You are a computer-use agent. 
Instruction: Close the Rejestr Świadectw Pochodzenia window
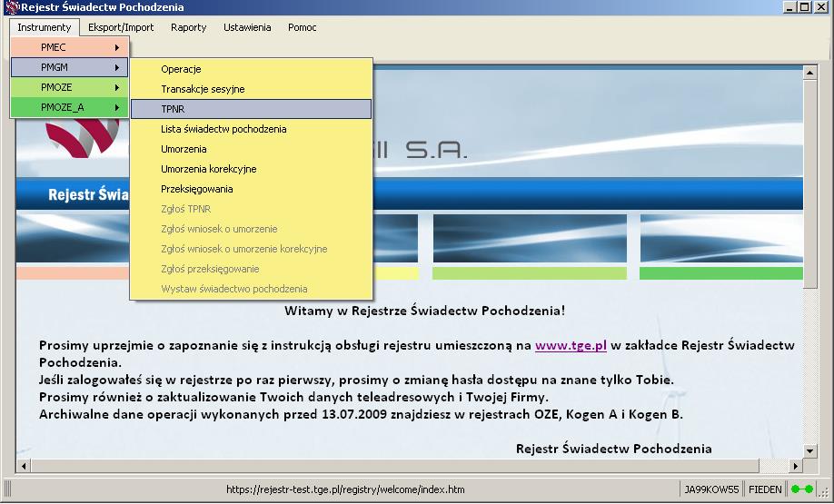click(820, 7)
